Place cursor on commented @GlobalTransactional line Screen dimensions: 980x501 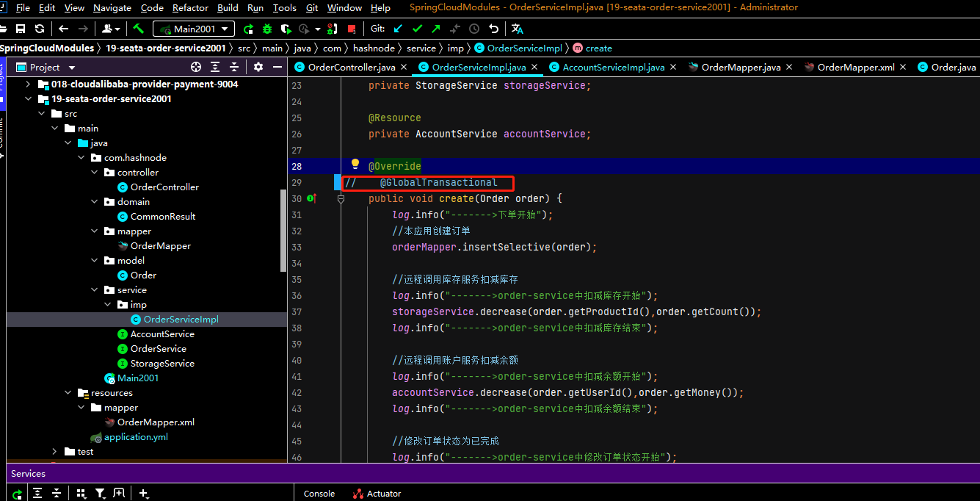(x=438, y=182)
